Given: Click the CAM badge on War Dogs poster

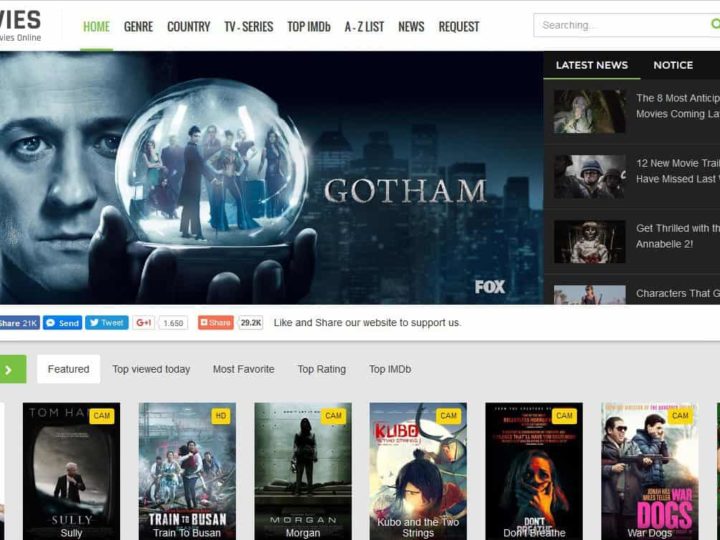Looking at the screenshot, I should coord(680,416).
